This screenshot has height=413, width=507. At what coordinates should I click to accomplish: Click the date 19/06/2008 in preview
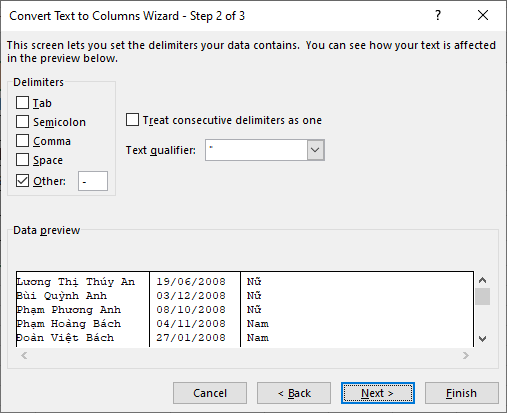[x=191, y=282]
